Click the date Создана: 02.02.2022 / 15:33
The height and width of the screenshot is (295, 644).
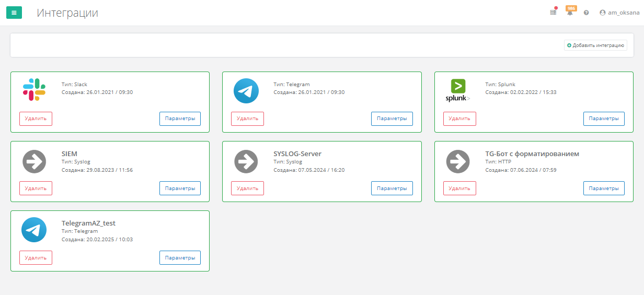pyautogui.click(x=521, y=92)
